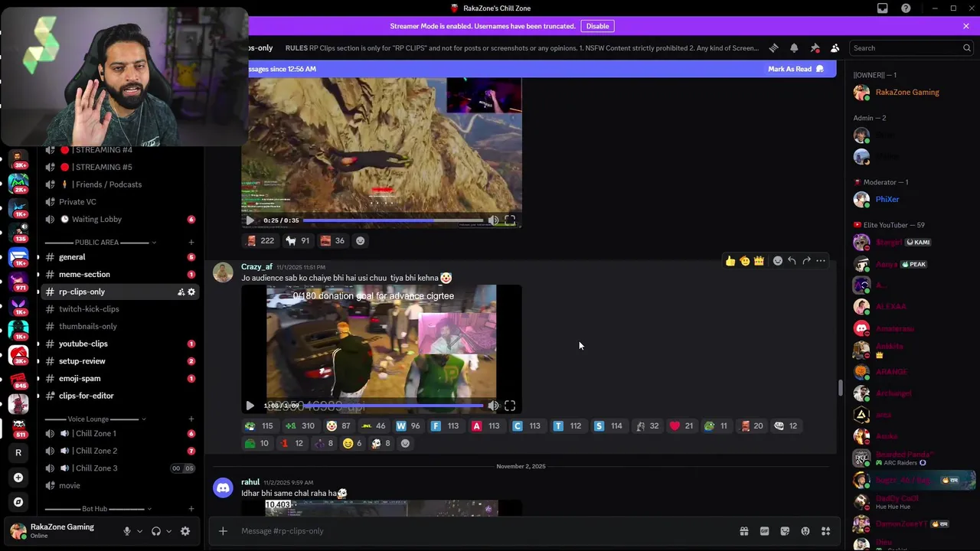
Task: Disable Streamer Mode button
Action: pyautogui.click(x=597, y=26)
